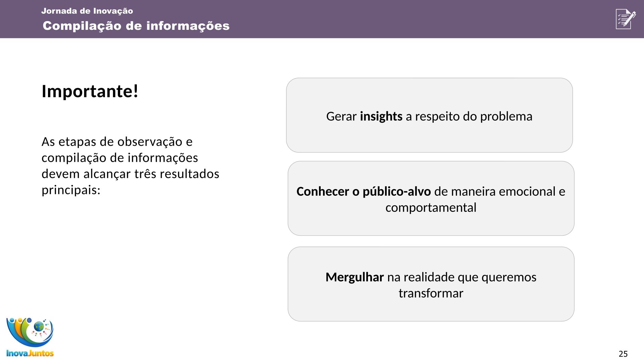644x362 pixels.
Task: Click the bold word "Mergulhar"
Action: pos(355,277)
